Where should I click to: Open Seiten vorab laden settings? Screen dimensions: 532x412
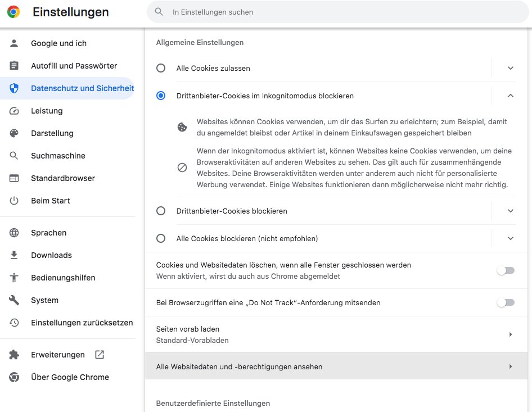[336, 334]
